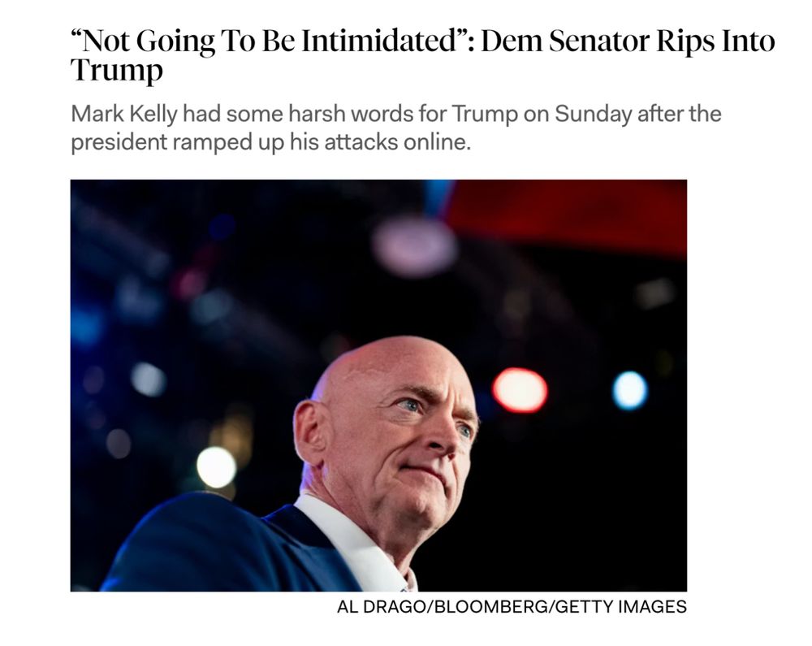The height and width of the screenshot is (646, 812).
Task: Click the pale purple blurred light at top
Action: pyautogui.click(x=415, y=246)
